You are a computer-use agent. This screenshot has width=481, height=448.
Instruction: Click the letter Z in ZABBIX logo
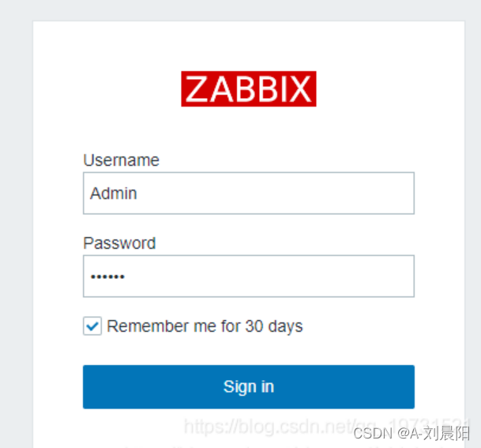click(197, 89)
